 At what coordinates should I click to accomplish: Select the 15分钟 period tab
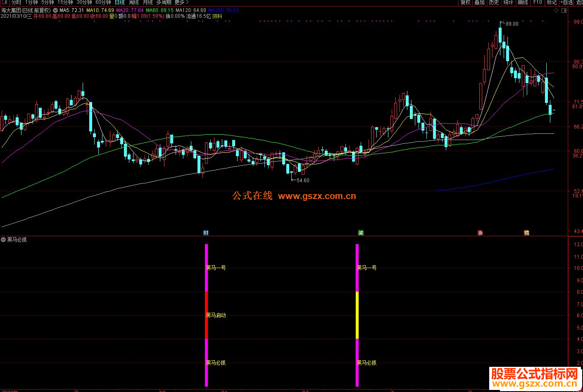[x=65, y=2]
